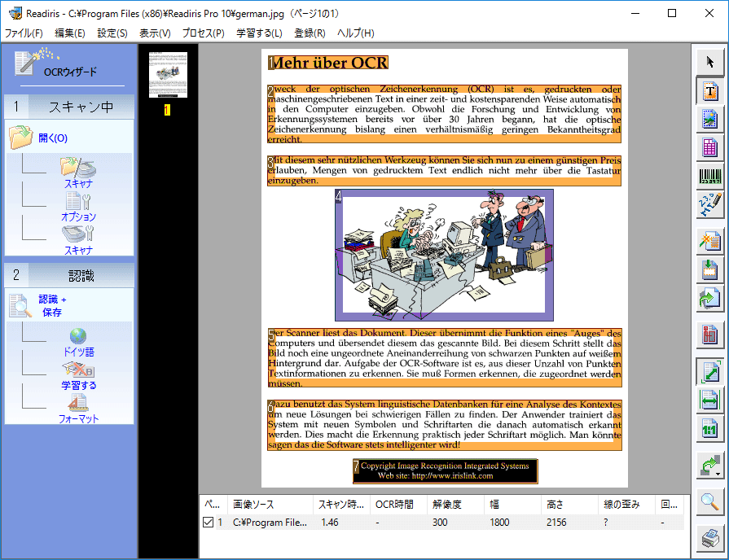Viewport: 729px width, 560px height.
Task: Click the 線の歪み column header
Action: (x=626, y=504)
